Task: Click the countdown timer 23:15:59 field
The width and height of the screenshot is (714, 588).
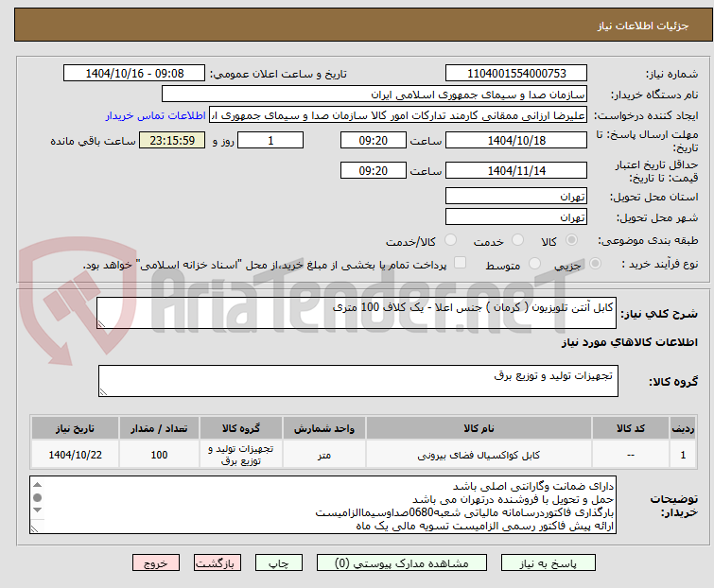Action: [x=172, y=140]
